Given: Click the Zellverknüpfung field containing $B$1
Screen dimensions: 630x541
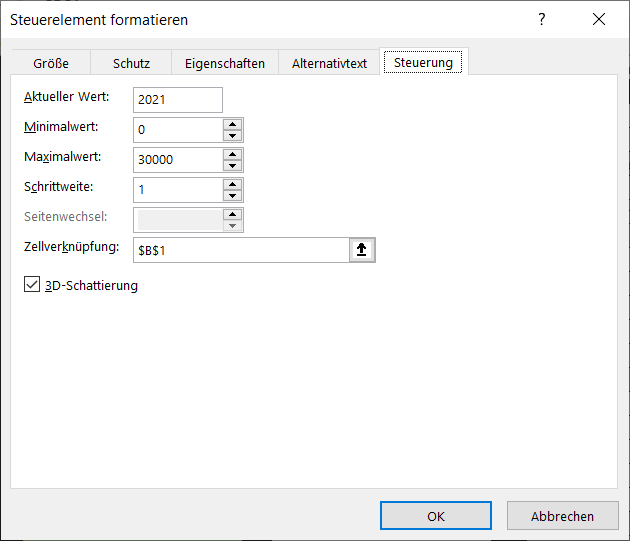Looking at the screenshot, I should coord(240,250).
